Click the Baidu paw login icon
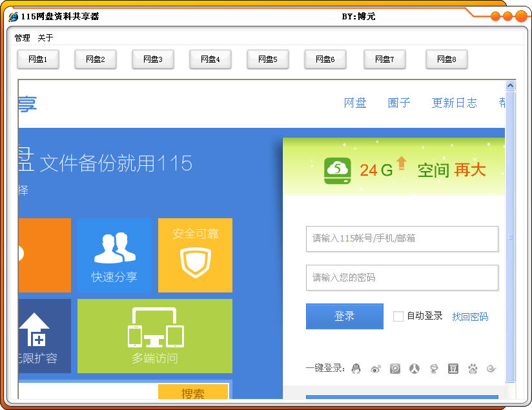The image size is (532, 410). pos(473,369)
